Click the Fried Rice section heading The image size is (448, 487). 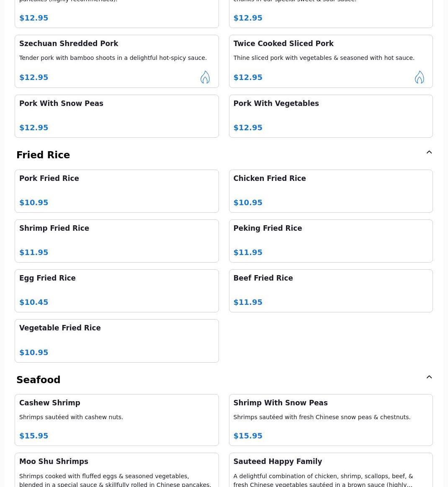click(x=43, y=155)
